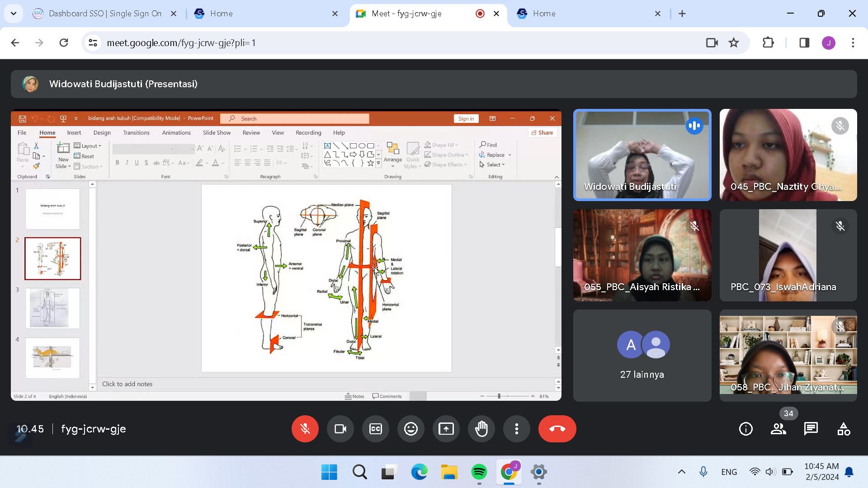The image size is (868, 488).
Task: Click the PowerPoint Save icon
Action: pos(22,118)
